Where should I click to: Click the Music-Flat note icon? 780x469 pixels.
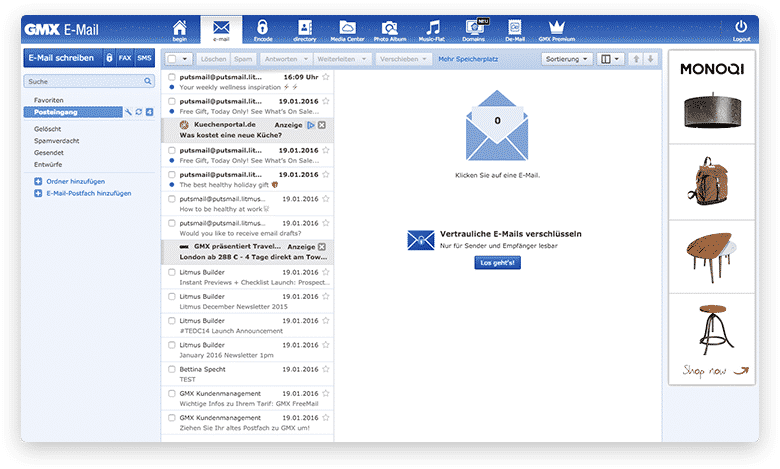coord(433,29)
